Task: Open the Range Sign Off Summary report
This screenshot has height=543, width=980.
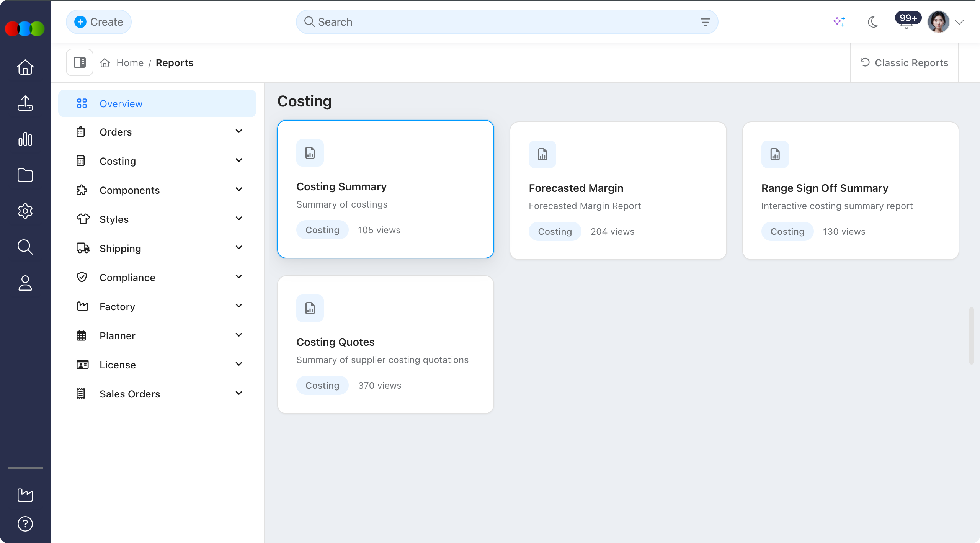Action: (851, 191)
